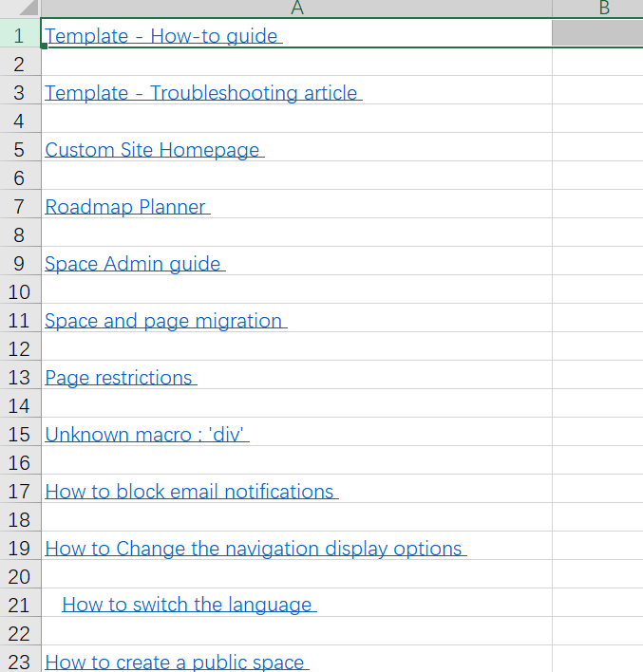Click empty cell A14
The width and height of the screenshot is (643, 672).
coord(296,402)
